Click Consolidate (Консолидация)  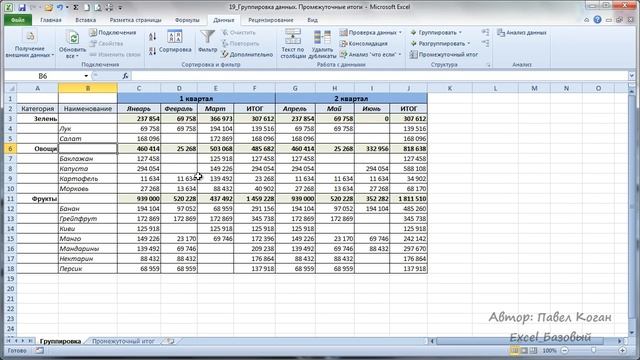coord(364,43)
